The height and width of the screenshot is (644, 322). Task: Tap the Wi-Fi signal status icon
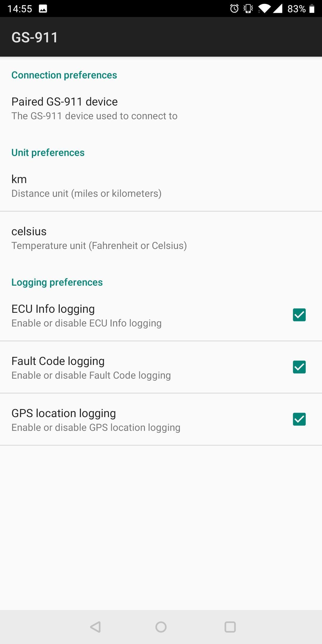[264, 9]
